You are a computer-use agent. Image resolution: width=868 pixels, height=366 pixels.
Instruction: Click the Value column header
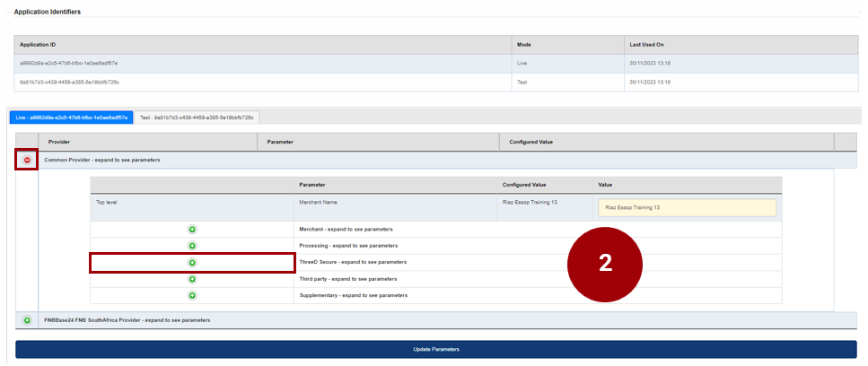pos(687,185)
